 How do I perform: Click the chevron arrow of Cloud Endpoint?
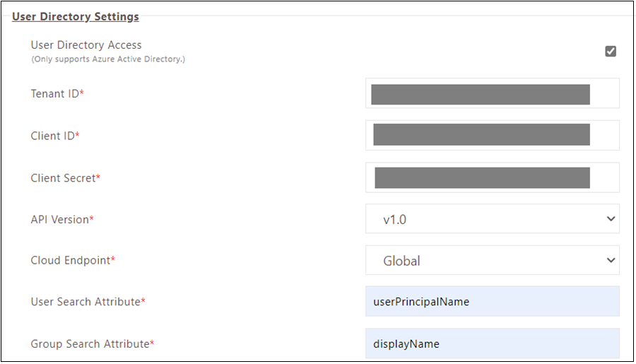click(611, 260)
